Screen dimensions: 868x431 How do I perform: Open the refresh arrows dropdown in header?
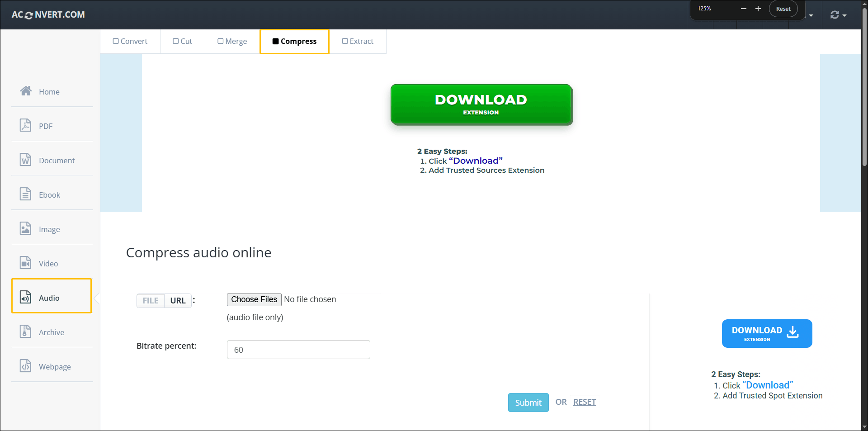click(838, 15)
